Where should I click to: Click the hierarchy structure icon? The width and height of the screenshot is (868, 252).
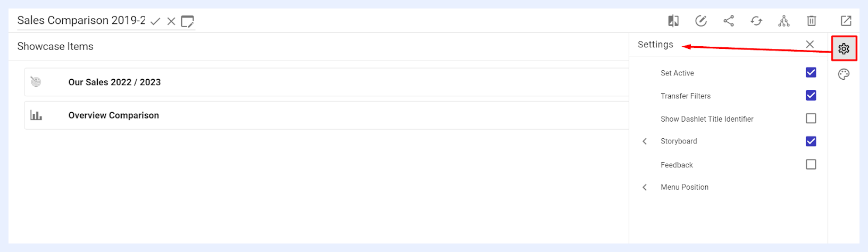click(784, 21)
